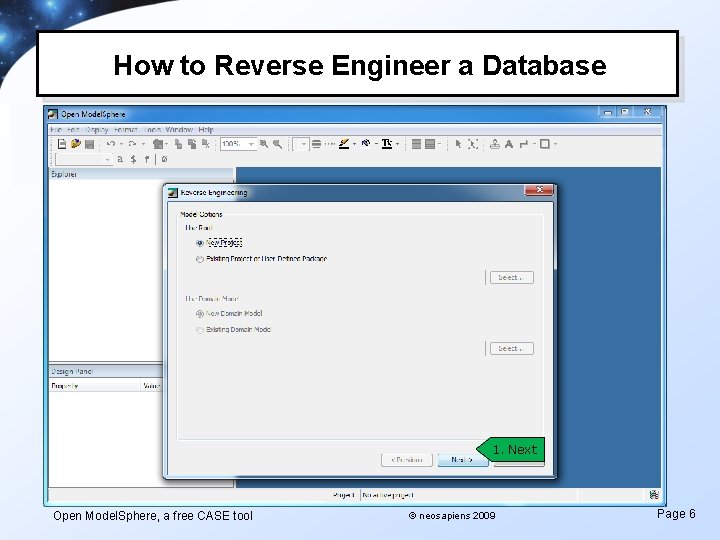Select Existing Project or User Defined Package
The width and height of the screenshot is (720, 540).
pos(200,259)
